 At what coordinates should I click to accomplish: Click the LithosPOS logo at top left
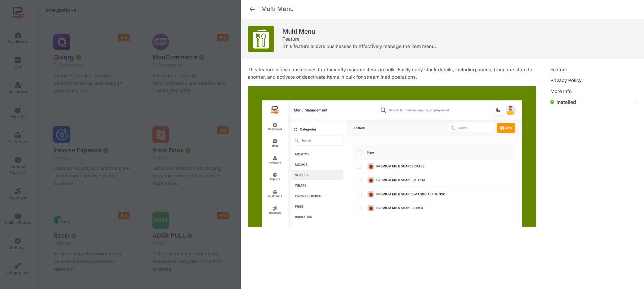click(18, 13)
